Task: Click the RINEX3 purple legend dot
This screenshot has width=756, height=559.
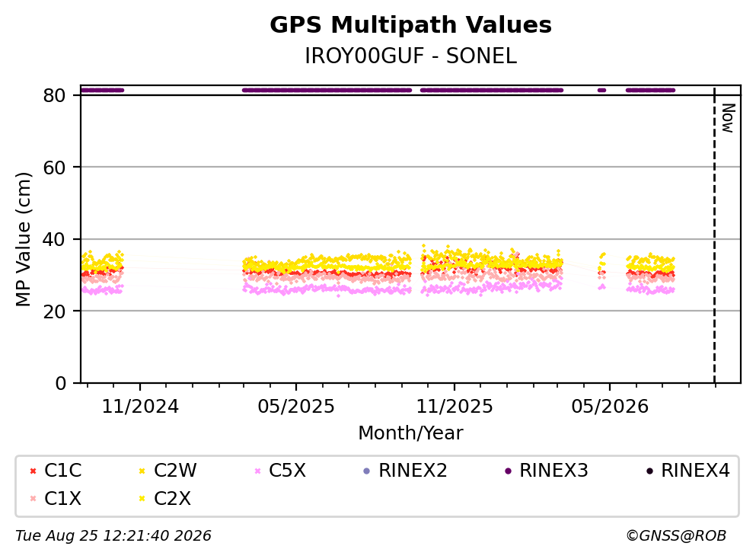Action: pos(508,471)
